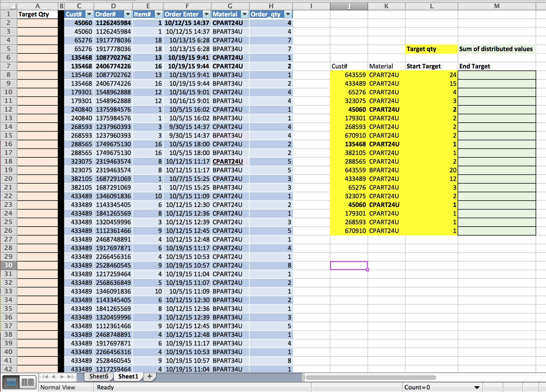Click Material header in column K
Image resolution: width=546 pixels, height=392 pixels.
point(387,66)
